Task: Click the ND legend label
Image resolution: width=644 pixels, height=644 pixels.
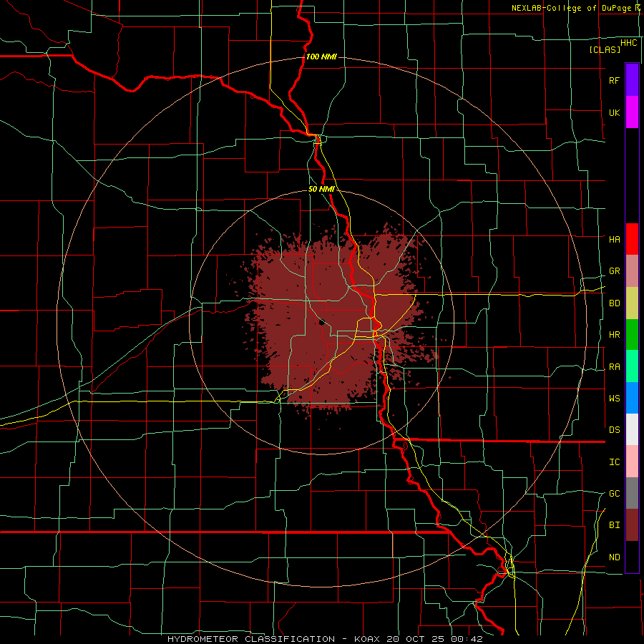Action: click(614, 557)
